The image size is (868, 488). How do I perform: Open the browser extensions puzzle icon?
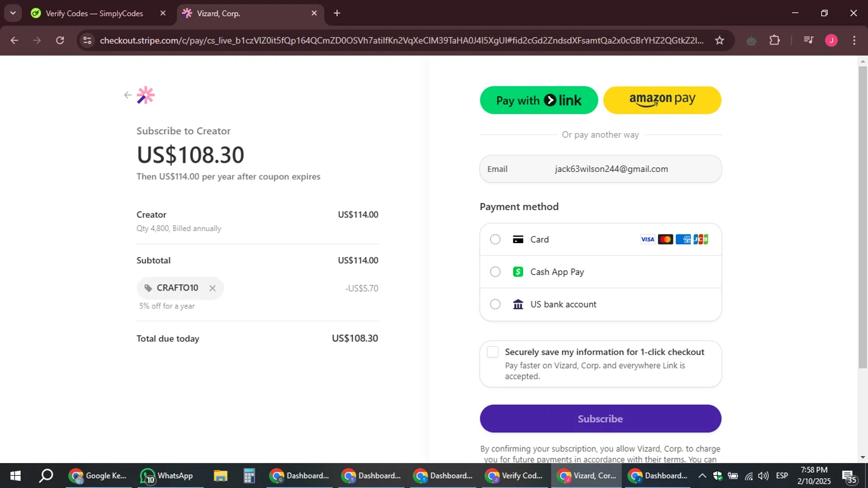click(774, 41)
